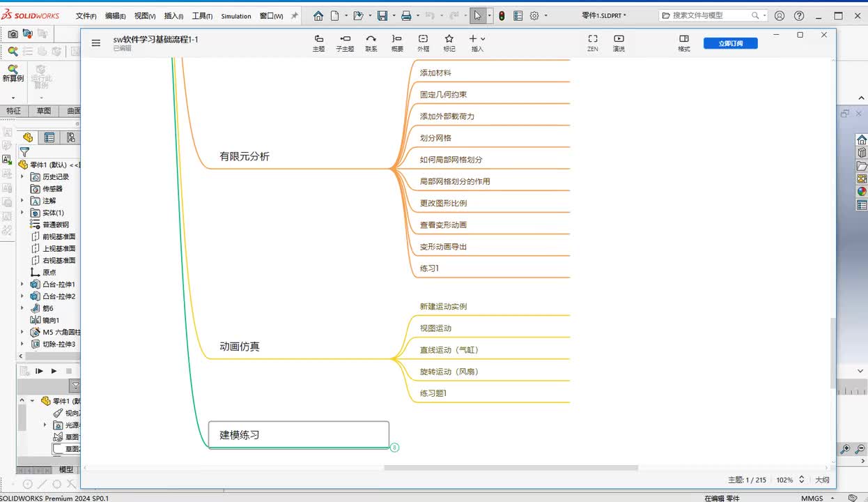Adjust XMind zoom level stepper at 102%

[x=801, y=480]
